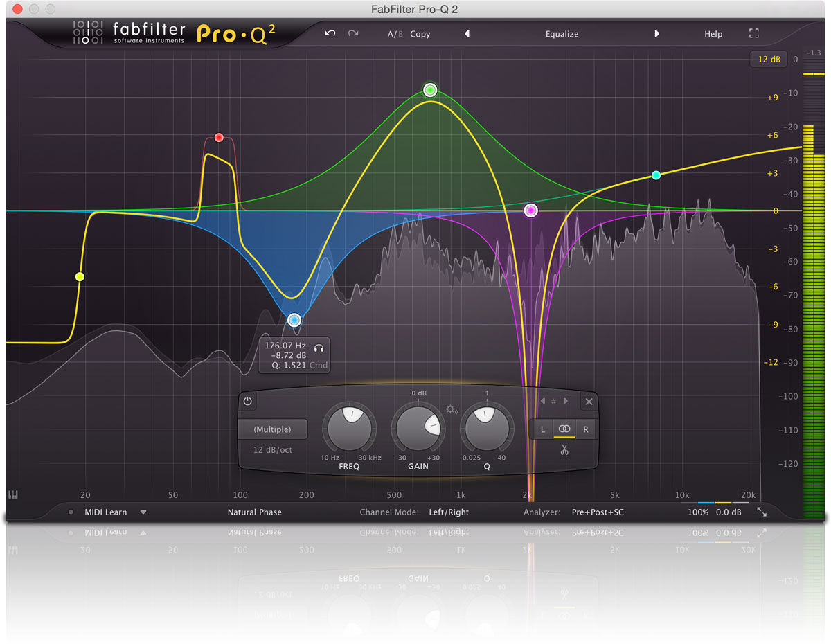Click the -8.72 dB gain value
Viewport: 831px width, 644px height.
pos(289,355)
